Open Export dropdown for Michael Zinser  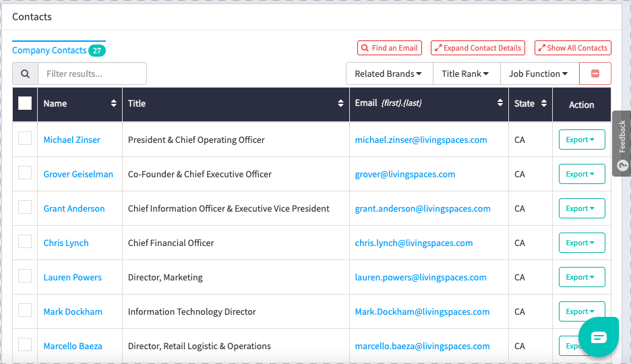[x=582, y=140]
